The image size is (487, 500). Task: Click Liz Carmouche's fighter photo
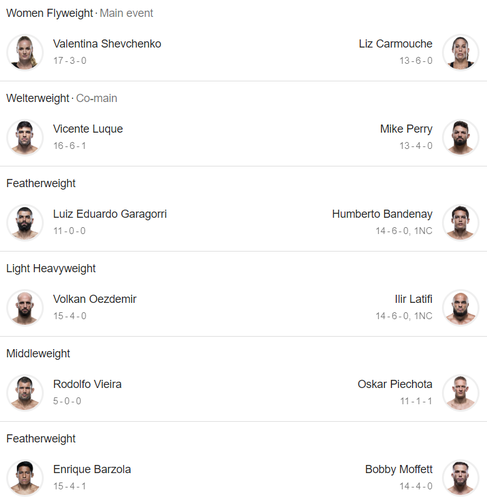tap(460, 52)
